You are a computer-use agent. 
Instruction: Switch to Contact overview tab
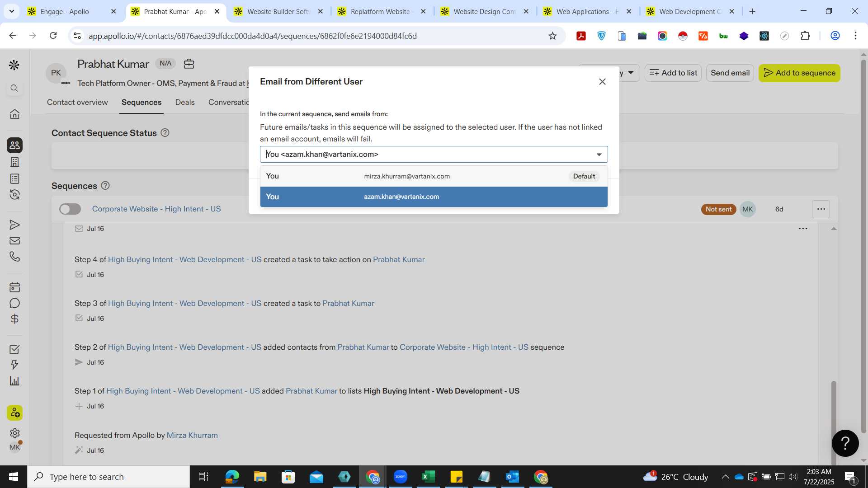[77, 102]
